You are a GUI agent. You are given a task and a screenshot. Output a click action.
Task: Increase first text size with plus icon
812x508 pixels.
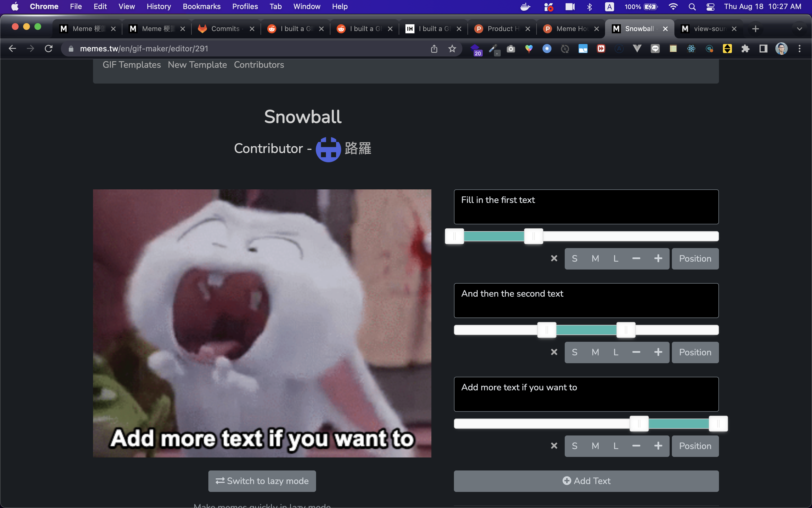point(658,258)
